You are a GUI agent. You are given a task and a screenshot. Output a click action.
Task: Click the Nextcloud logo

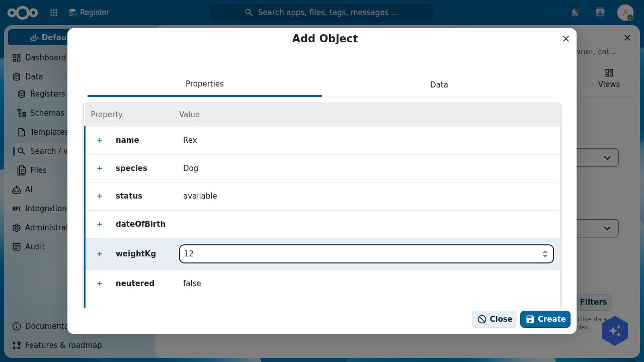[23, 13]
